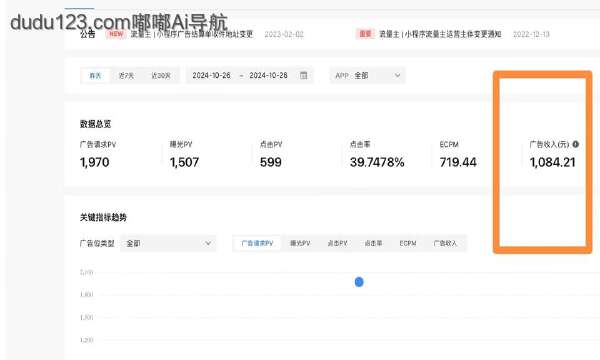Click the end date 2024-10-26 field
Viewport: 600px width, 360px height.
[x=268, y=75]
